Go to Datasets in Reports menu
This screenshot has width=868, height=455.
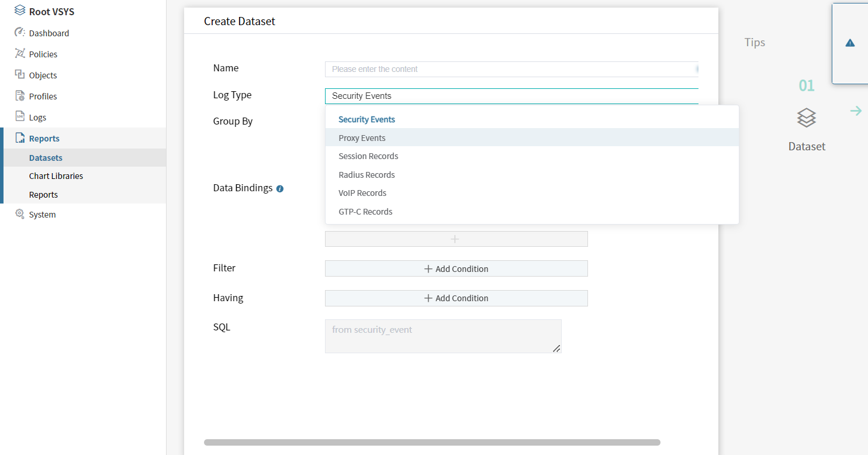(46, 158)
